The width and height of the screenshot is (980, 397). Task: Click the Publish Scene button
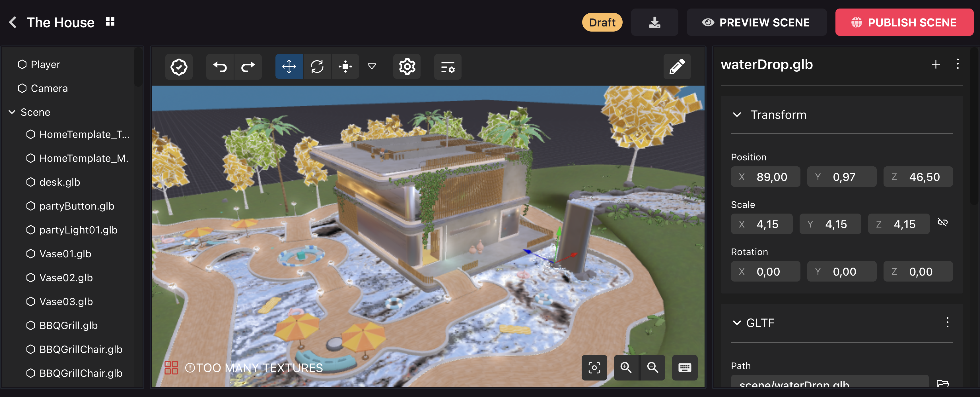click(904, 22)
